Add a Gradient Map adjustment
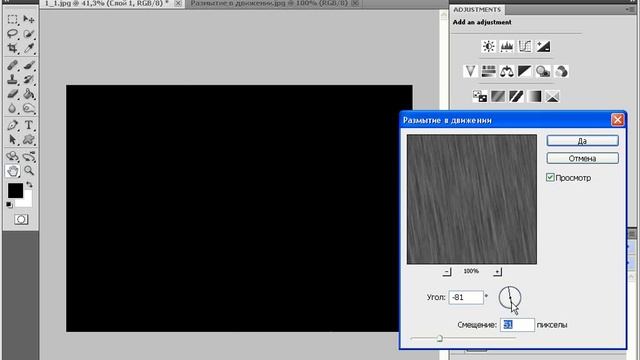 (x=534, y=96)
